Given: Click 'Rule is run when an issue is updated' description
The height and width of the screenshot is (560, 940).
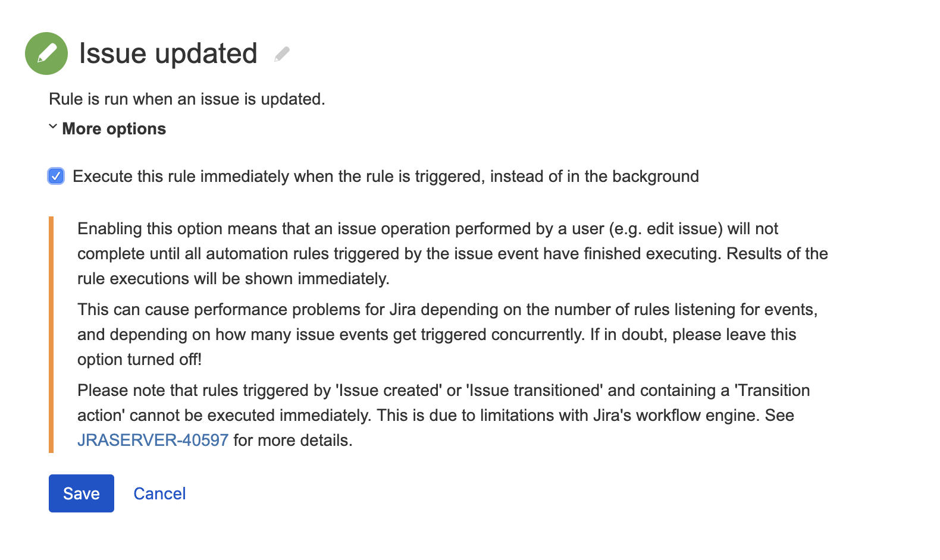Looking at the screenshot, I should click(x=187, y=99).
